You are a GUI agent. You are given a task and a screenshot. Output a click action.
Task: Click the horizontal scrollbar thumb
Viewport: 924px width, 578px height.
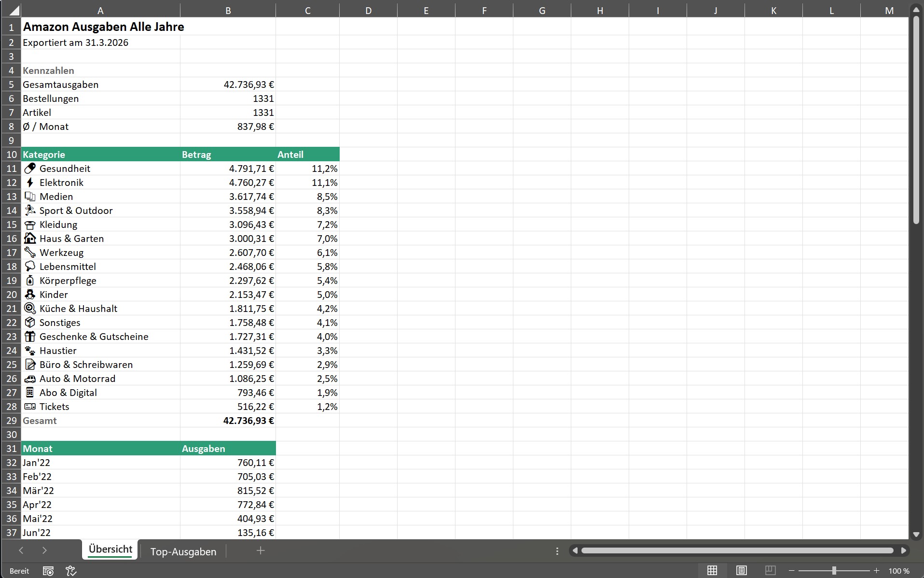[737, 550]
